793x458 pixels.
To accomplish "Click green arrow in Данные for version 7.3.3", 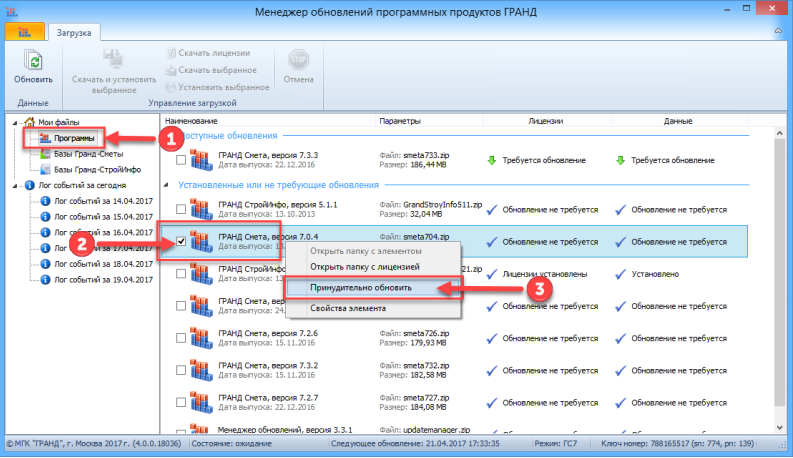I will (x=621, y=160).
